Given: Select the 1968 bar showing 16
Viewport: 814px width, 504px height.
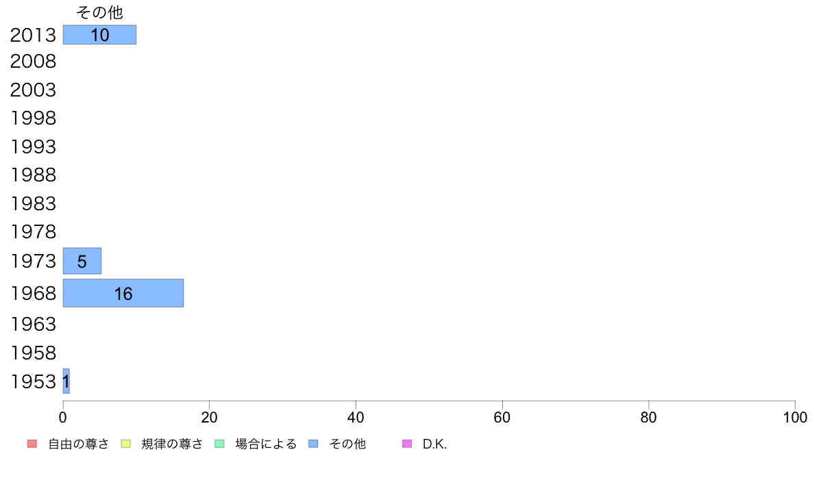Looking at the screenshot, I should pos(123,293).
